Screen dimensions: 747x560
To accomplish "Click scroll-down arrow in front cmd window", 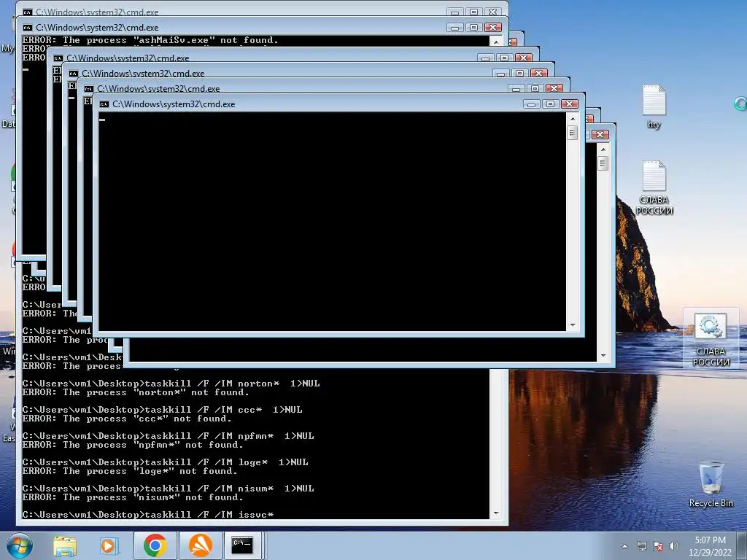I will (573, 324).
